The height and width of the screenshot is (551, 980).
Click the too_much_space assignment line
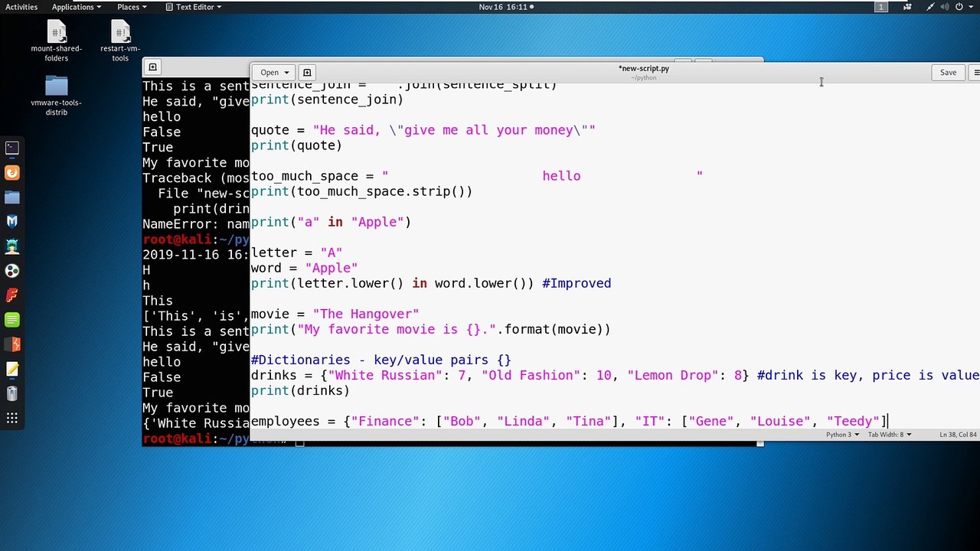tap(476, 176)
